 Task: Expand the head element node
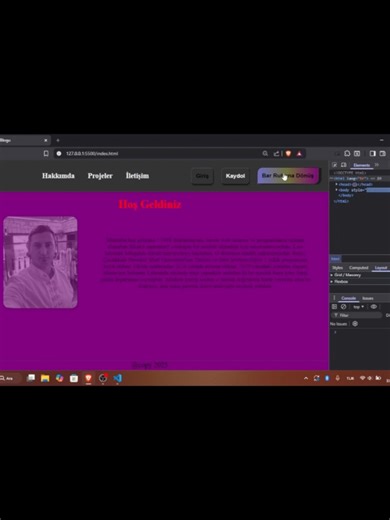(336, 184)
